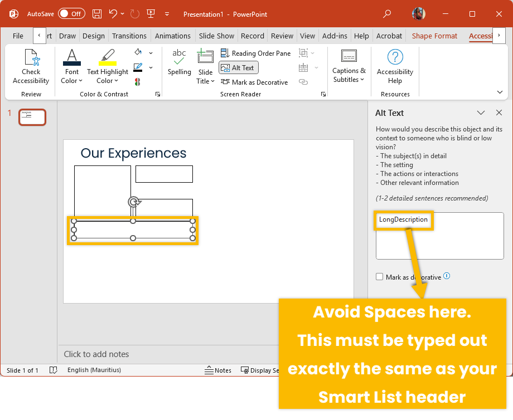Open the Shape Format tab
Screen dimensions: 513x420
(434, 36)
